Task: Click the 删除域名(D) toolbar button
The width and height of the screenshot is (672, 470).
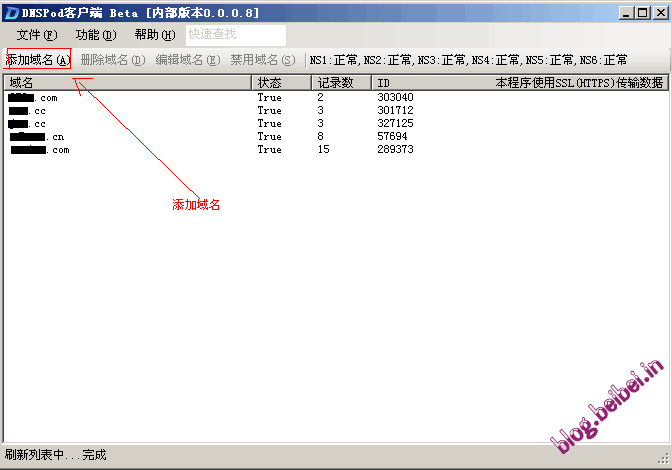Action: tap(113, 60)
